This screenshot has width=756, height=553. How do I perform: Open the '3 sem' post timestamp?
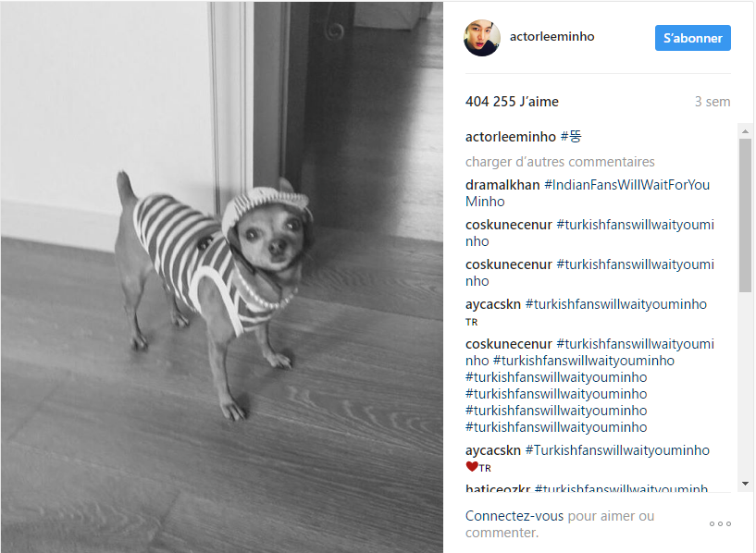pos(713,102)
